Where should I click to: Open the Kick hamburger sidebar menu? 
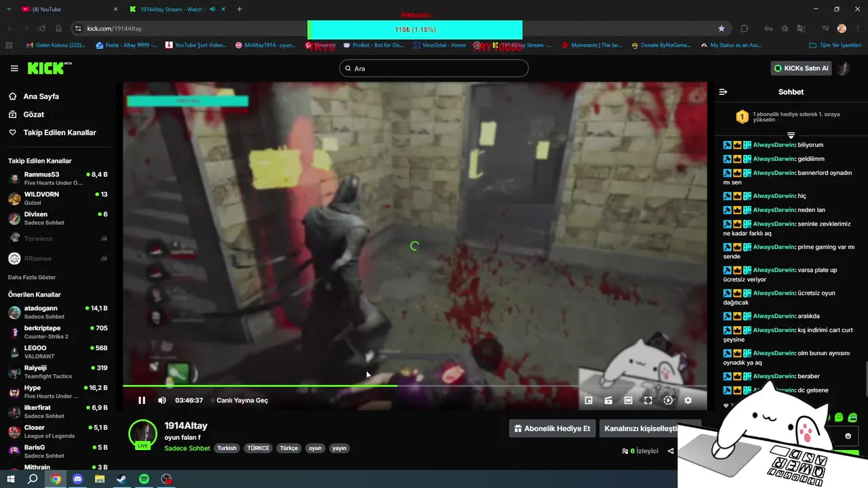coord(14,68)
